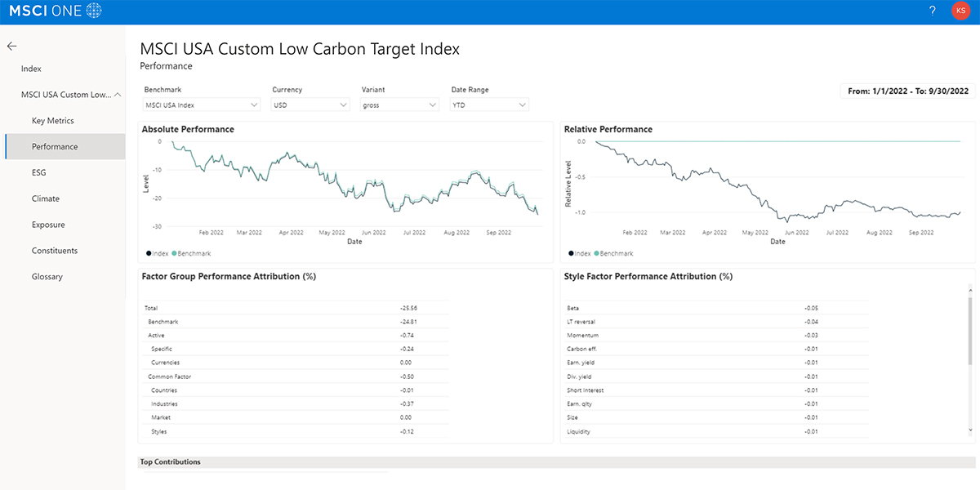Click the Liquidity style factor row

717,431
